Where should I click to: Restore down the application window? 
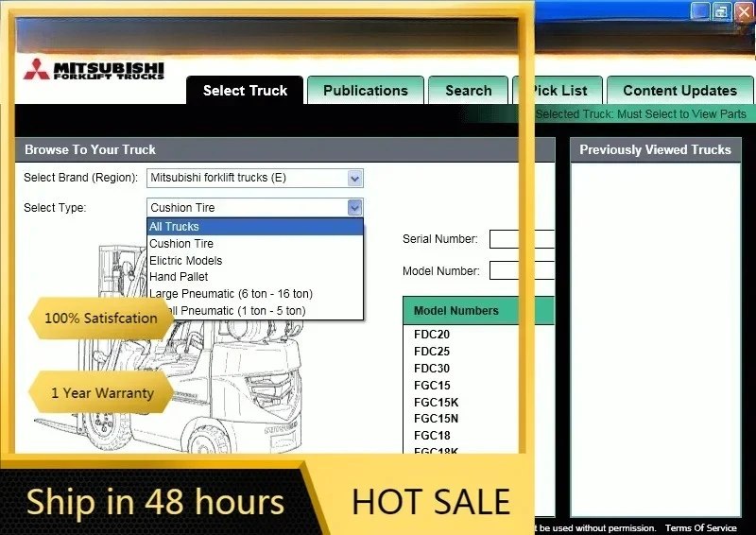721,11
